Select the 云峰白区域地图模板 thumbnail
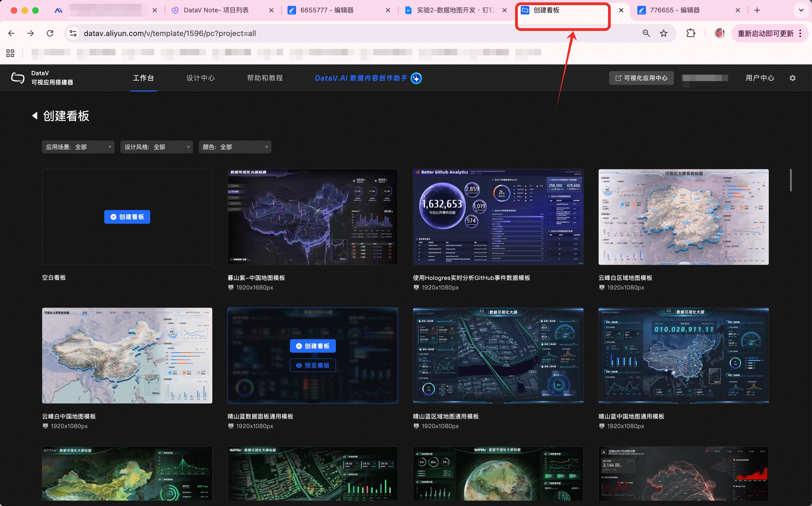812x506 pixels. (683, 217)
